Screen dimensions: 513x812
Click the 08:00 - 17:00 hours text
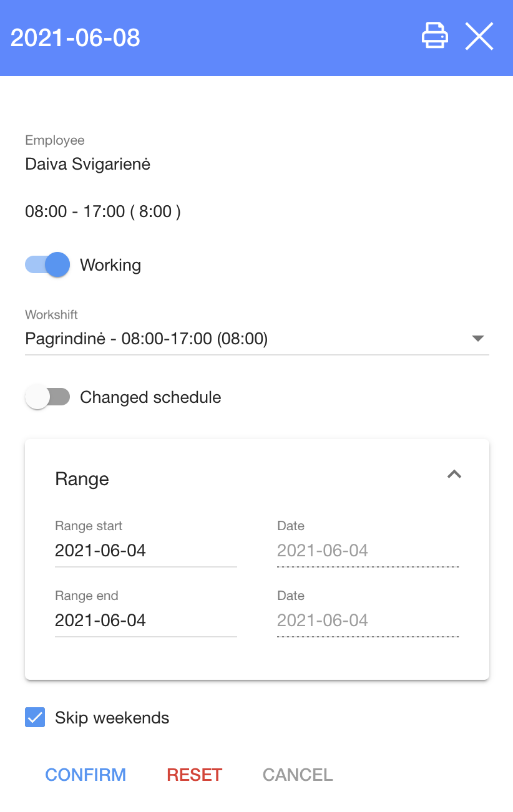pos(103,211)
